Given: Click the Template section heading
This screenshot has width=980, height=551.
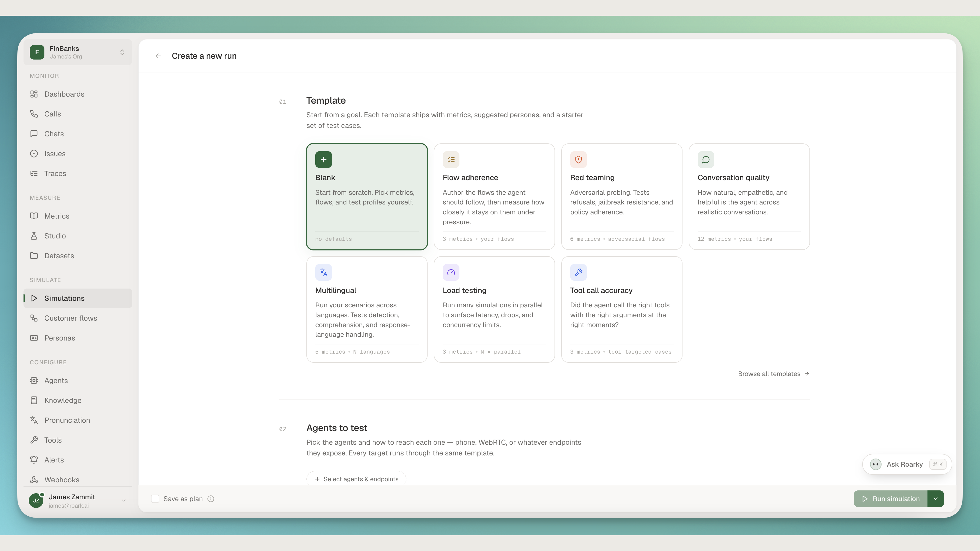Looking at the screenshot, I should pos(326,100).
